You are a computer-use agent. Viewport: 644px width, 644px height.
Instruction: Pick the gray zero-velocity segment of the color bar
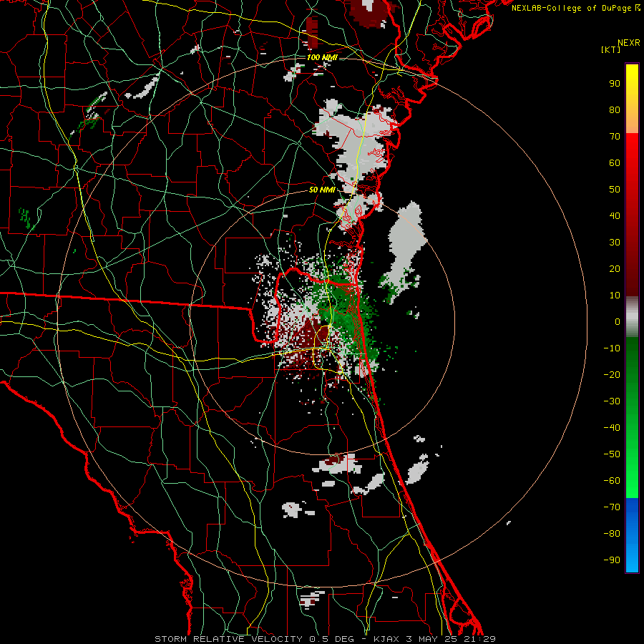click(x=632, y=317)
